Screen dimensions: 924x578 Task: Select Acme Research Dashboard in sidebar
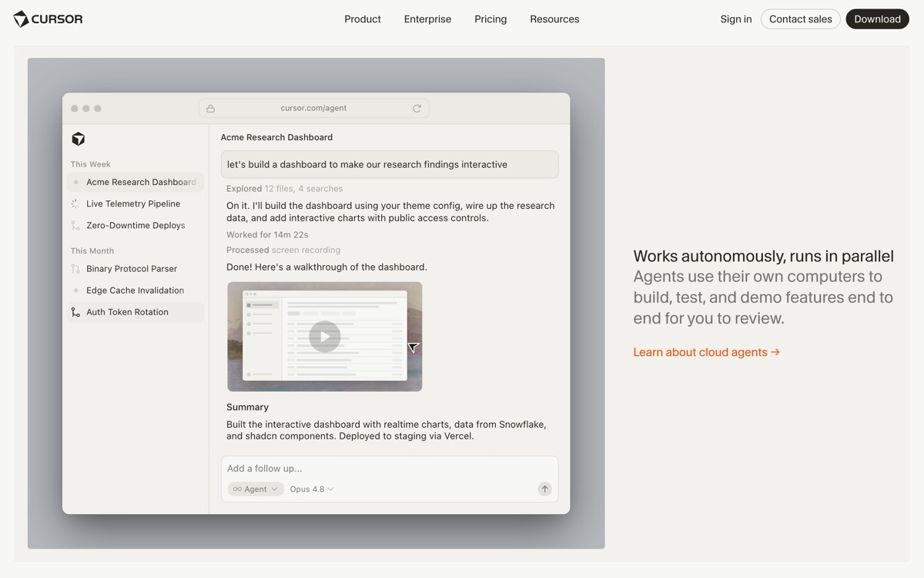pyautogui.click(x=136, y=182)
